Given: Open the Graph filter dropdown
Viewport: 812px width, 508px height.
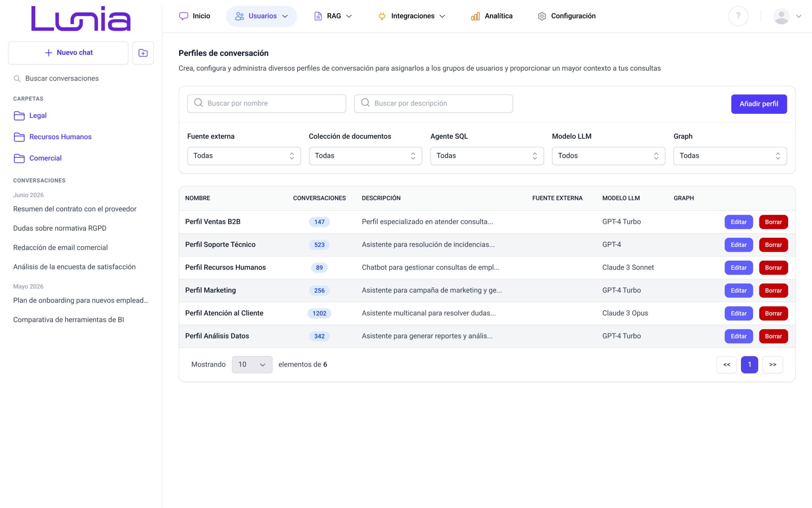Looking at the screenshot, I should [730, 156].
